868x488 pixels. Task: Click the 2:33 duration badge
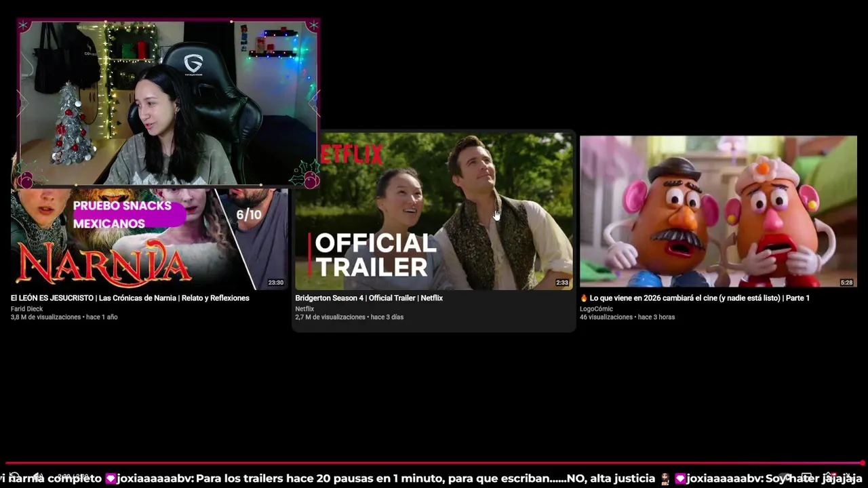(x=562, y=283)
